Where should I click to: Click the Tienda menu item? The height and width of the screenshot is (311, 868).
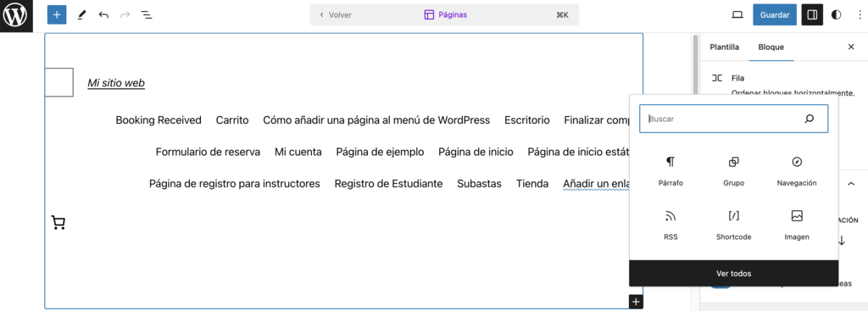(532, 184)
